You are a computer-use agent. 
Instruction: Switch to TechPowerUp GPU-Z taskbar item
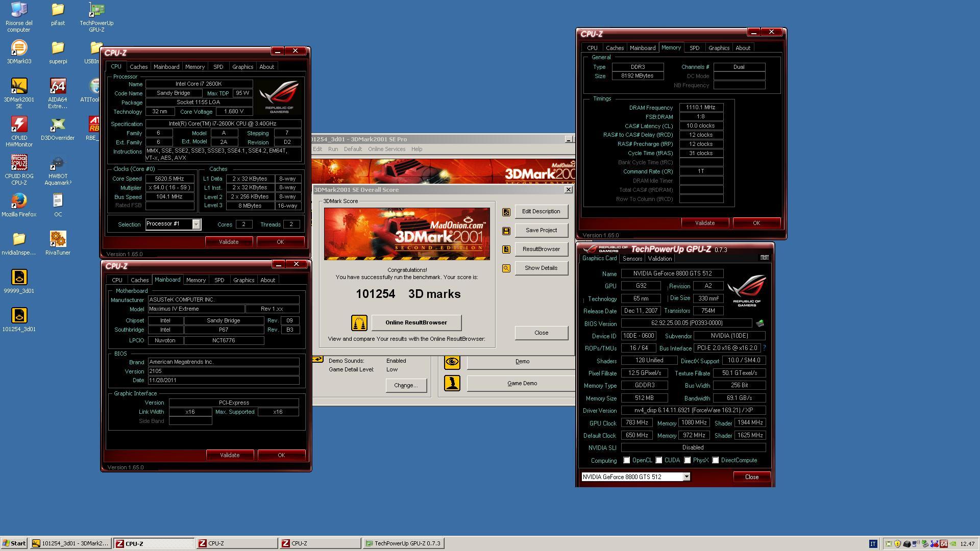403,543
